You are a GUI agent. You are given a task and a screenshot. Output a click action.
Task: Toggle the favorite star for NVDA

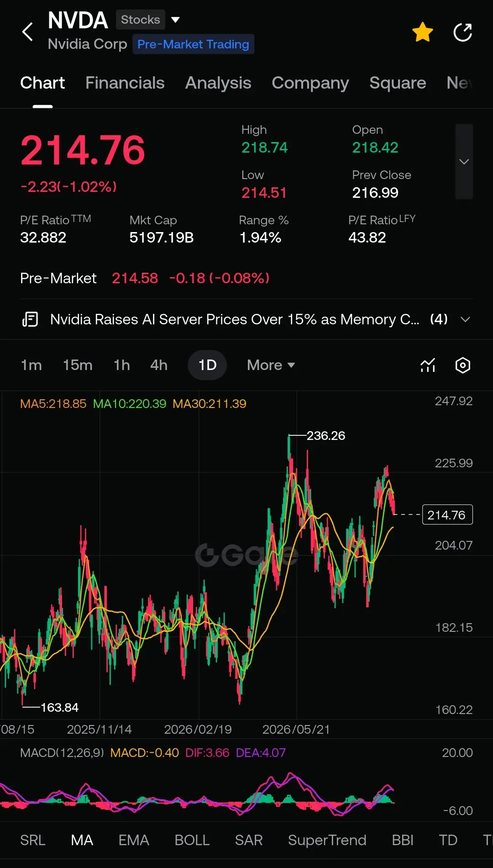tap(422, 32)
